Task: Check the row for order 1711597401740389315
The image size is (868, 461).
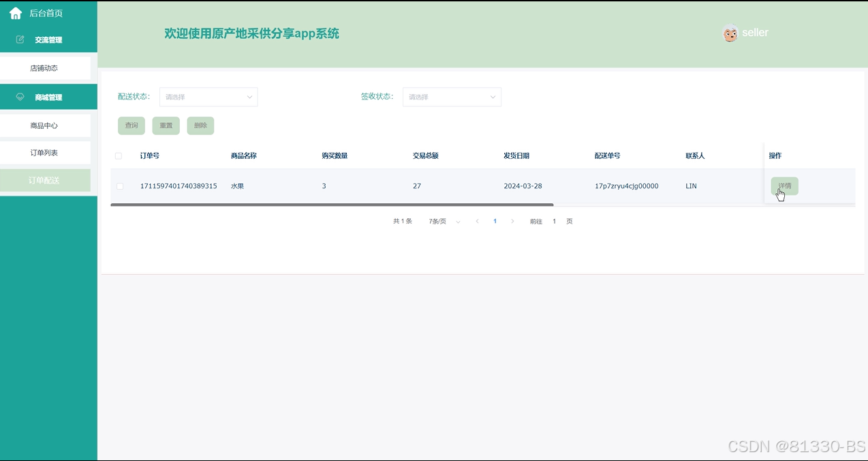Action: tap(120, 186)
